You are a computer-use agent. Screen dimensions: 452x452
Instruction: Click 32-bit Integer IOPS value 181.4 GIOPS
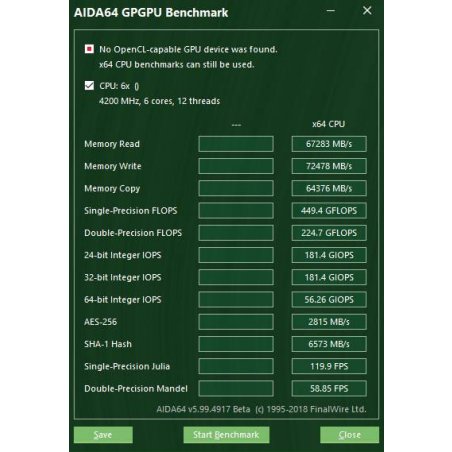coord(329,277)
